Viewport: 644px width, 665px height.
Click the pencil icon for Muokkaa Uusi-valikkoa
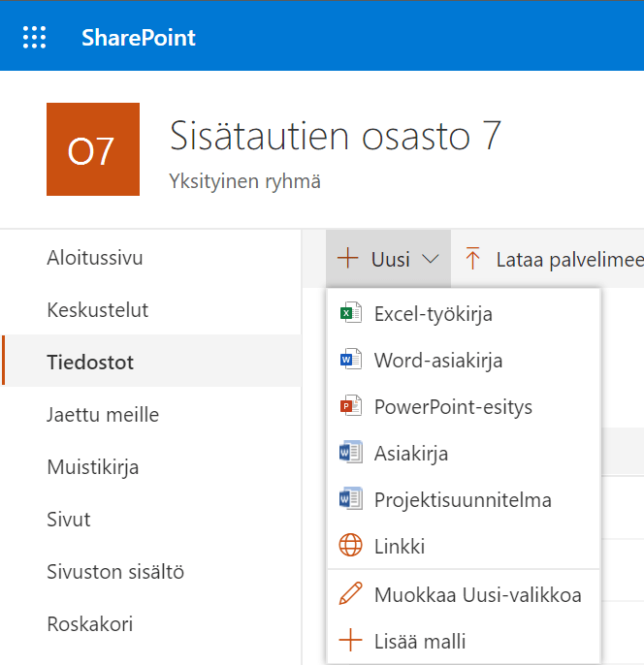[x=349, y=594]
